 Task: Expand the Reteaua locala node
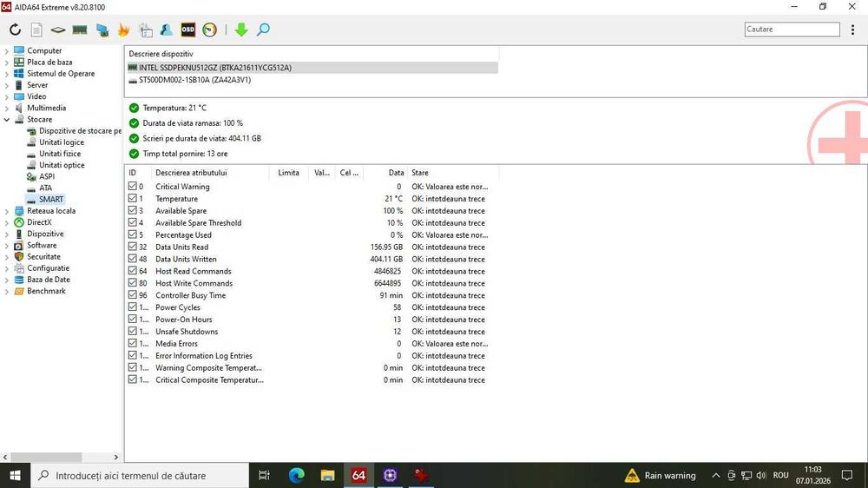pos(7,211)
